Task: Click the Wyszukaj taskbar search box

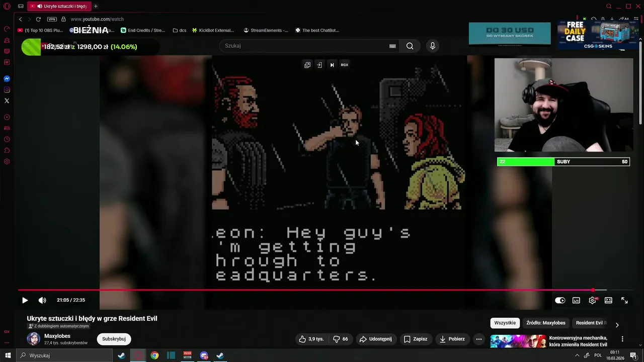Action: 64,355
